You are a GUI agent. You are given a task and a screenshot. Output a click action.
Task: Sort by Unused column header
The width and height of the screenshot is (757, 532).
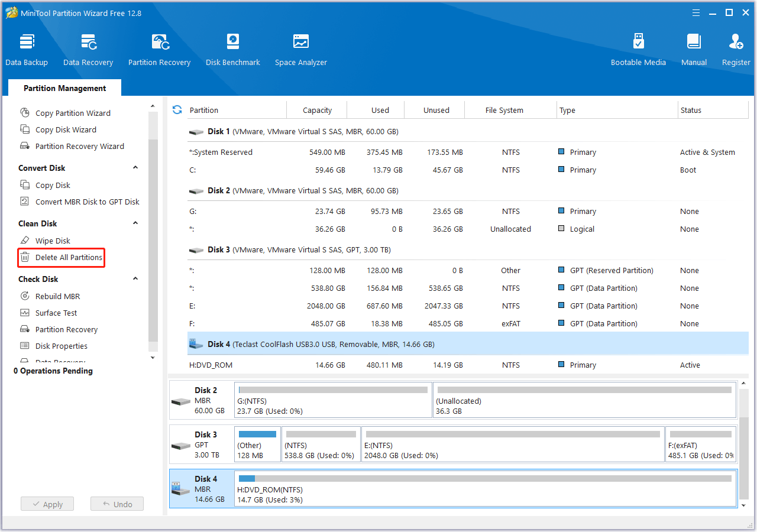(435, 110)
